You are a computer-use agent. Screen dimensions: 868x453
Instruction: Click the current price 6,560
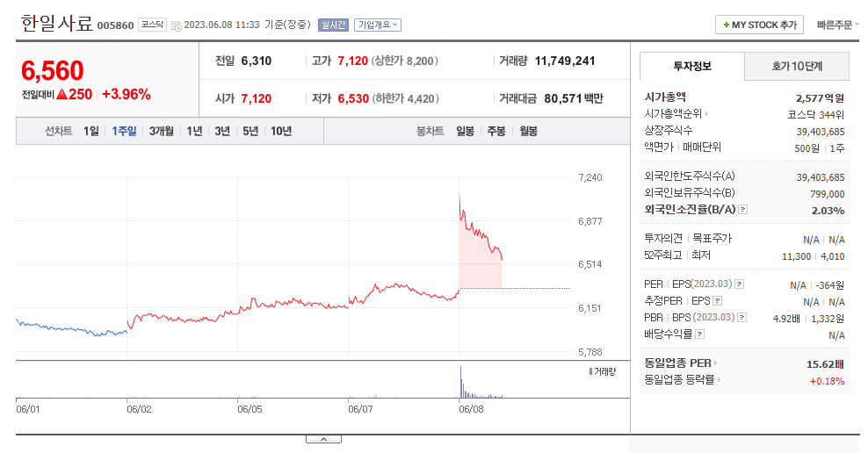pos(53,70)
